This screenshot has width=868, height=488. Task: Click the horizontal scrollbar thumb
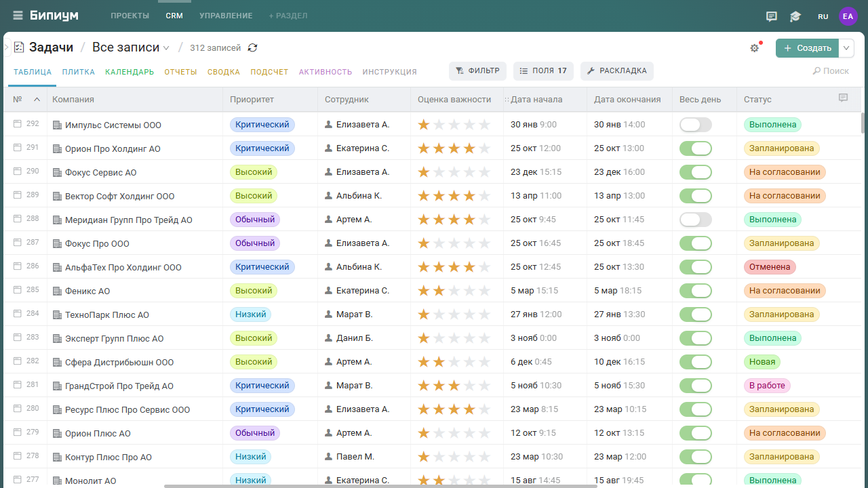(380, 485)
